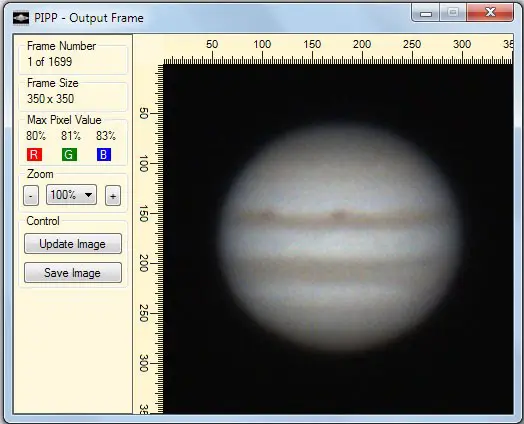Maximize the PIPP Output Frame window
This screenshot has width=524, height=424.
(x=453, y=13)
